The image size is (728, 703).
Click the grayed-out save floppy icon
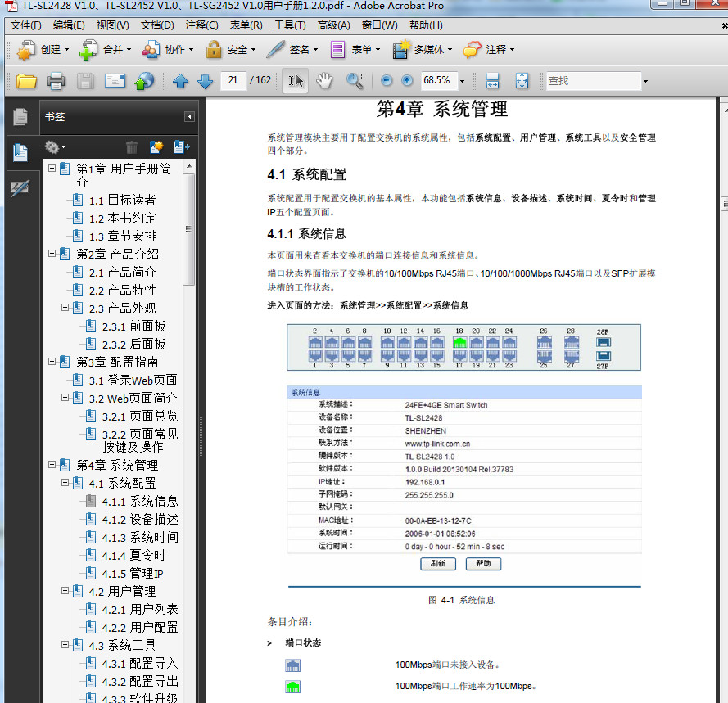click(85, 81)
